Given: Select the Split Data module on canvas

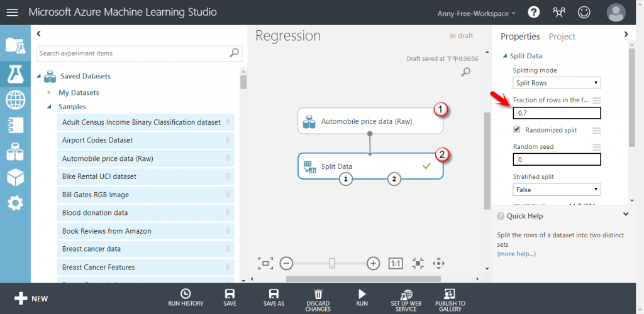Looking at the screenshot, I should pos(370,166).
